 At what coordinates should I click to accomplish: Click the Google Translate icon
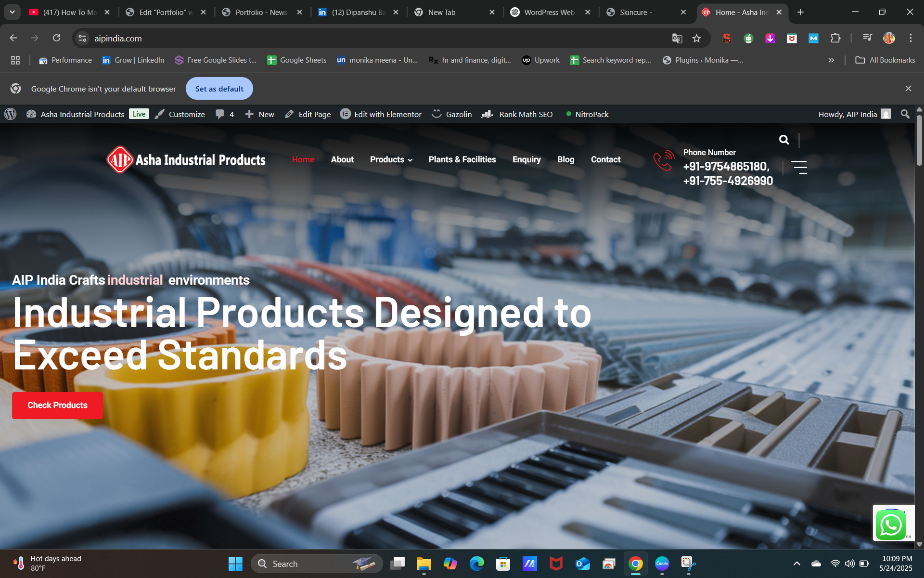point(677,39)
